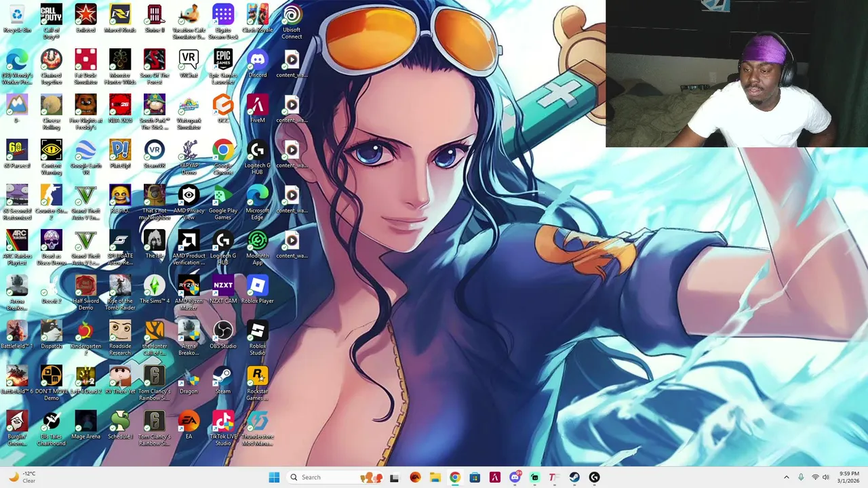The image size is (868, 488).
Task: Switch to Chrome in the taskbar
Action: [454, 477]
